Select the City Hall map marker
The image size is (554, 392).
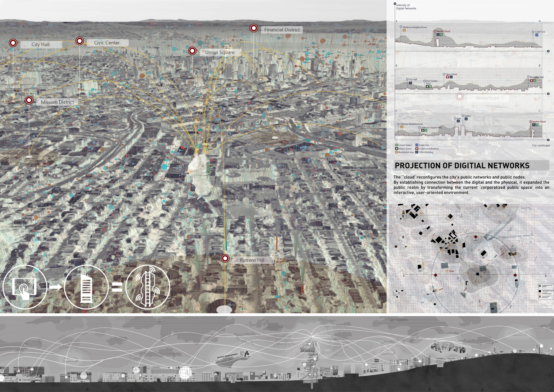click(13, 43)
